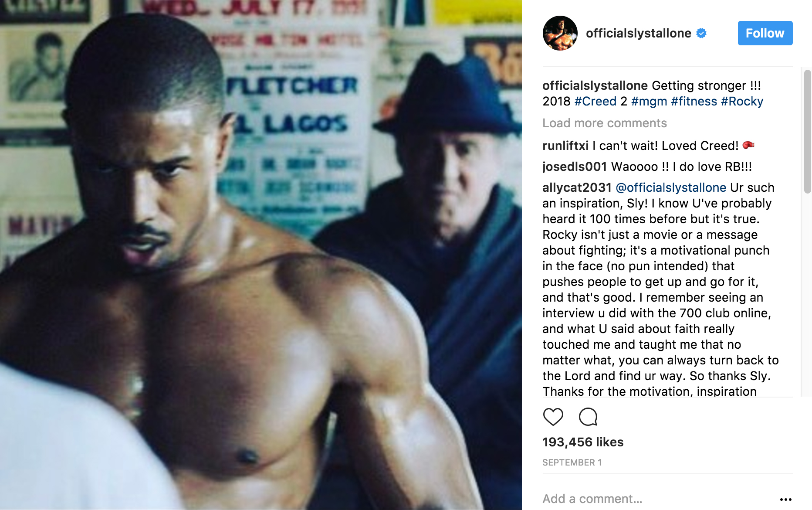Open the #mgm hashtag link
Image resolution: width=812 pixels, height=510 pixels.
tap(649, 102)
